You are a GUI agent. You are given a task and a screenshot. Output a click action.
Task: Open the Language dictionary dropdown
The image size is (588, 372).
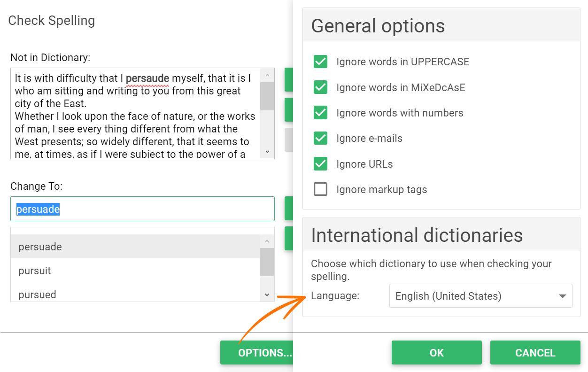click(480, 296)
